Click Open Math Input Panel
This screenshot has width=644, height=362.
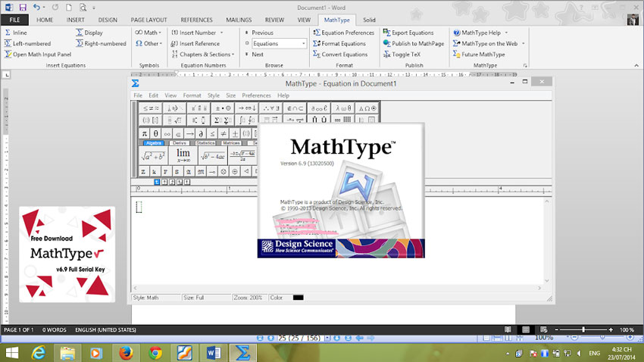[x=38, y=55]
